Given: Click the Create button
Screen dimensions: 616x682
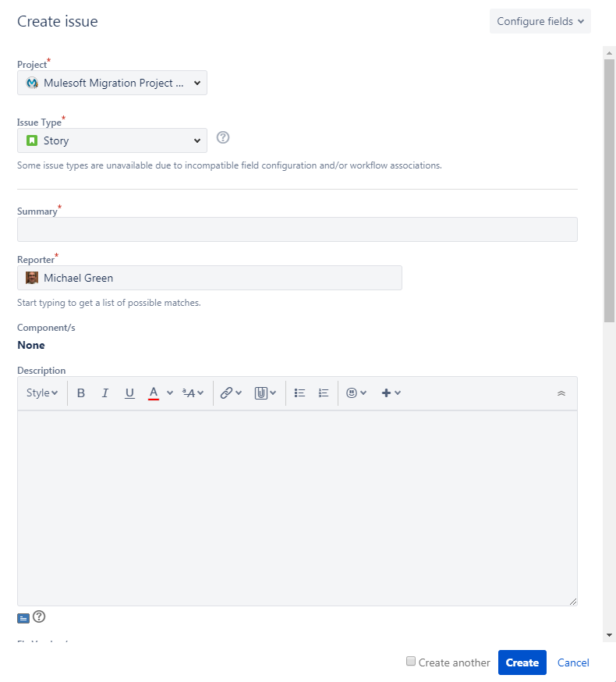Looking at the screenshot, I should pos(522,662).
